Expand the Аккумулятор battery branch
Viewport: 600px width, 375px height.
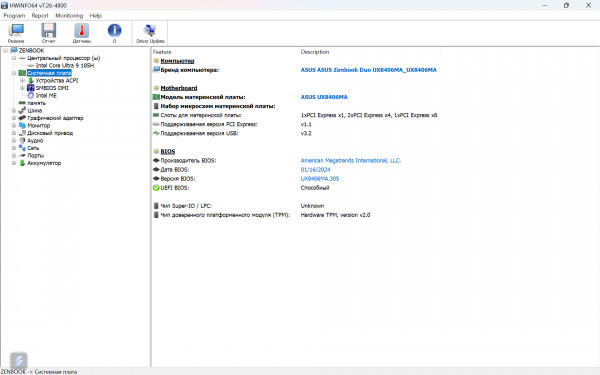14,163
